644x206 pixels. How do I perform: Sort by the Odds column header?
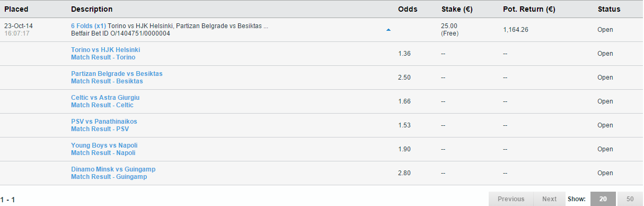tap(408, 9)
